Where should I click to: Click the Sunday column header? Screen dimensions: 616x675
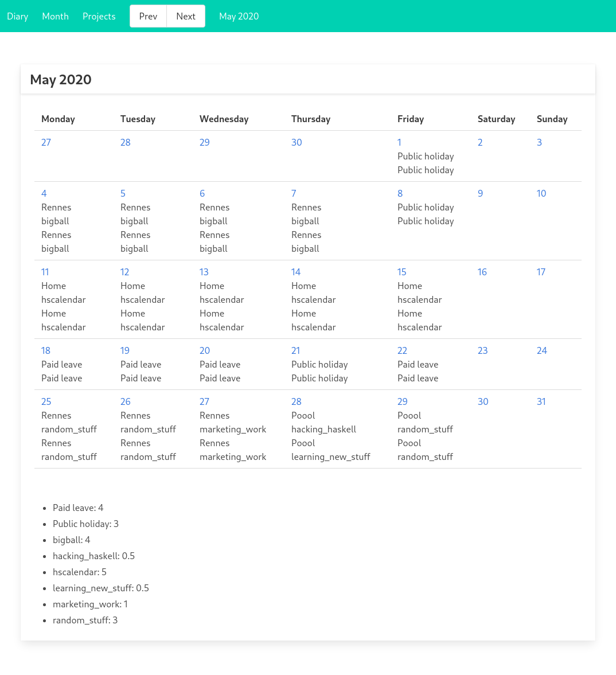tap(552, 119)
